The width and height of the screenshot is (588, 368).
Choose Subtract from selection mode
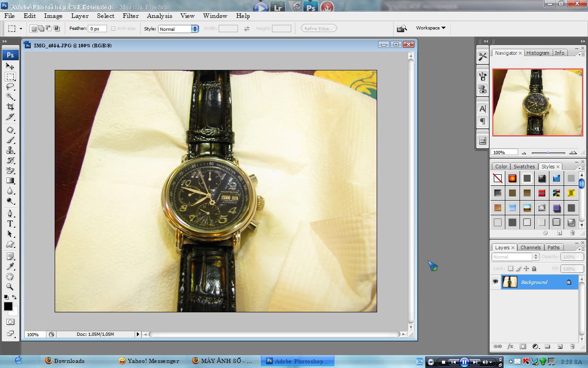49,29
